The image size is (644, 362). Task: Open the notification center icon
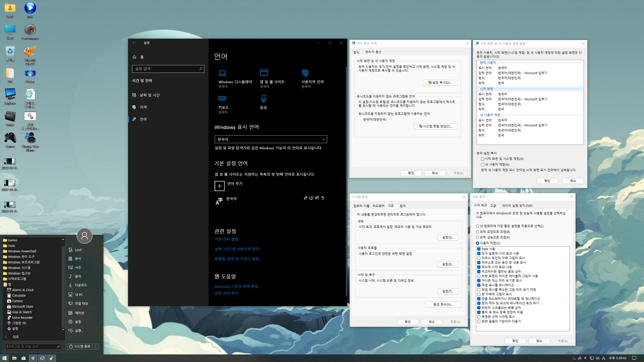[x=634, y=358]
